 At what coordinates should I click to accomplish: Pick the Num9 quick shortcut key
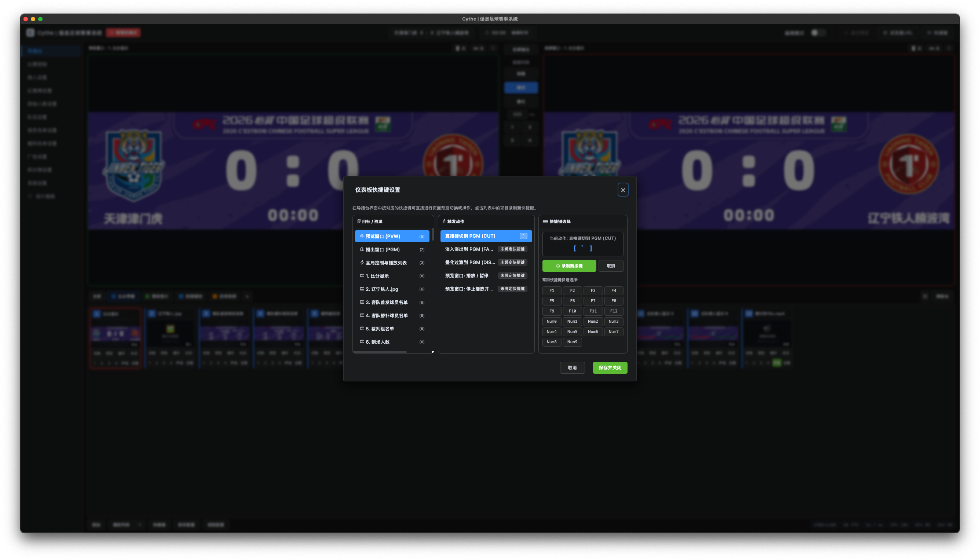[x=572, y=342]
